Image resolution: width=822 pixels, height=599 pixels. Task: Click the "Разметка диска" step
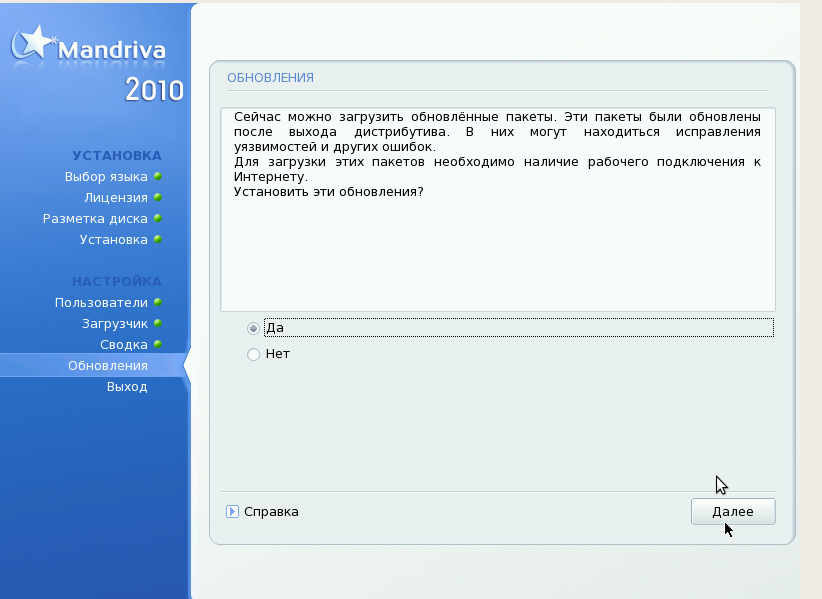[95, 219]
